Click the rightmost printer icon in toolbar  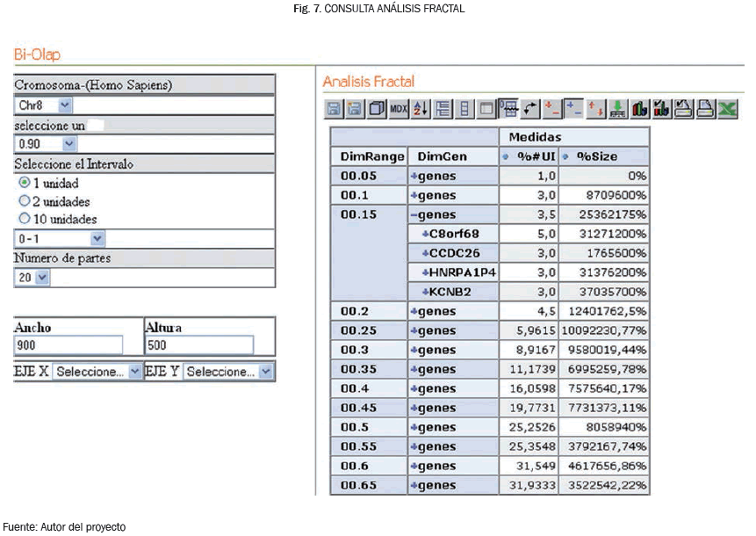(705, 109)
